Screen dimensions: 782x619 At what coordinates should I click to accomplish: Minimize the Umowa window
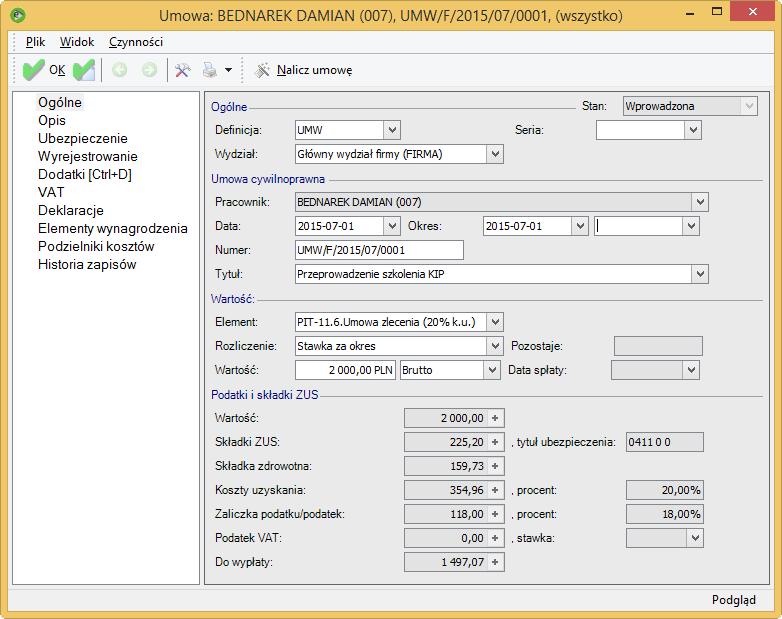690,13
